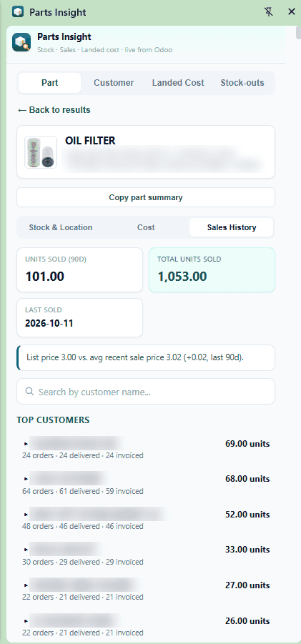Focus the customer name search field

pos(146,392)
